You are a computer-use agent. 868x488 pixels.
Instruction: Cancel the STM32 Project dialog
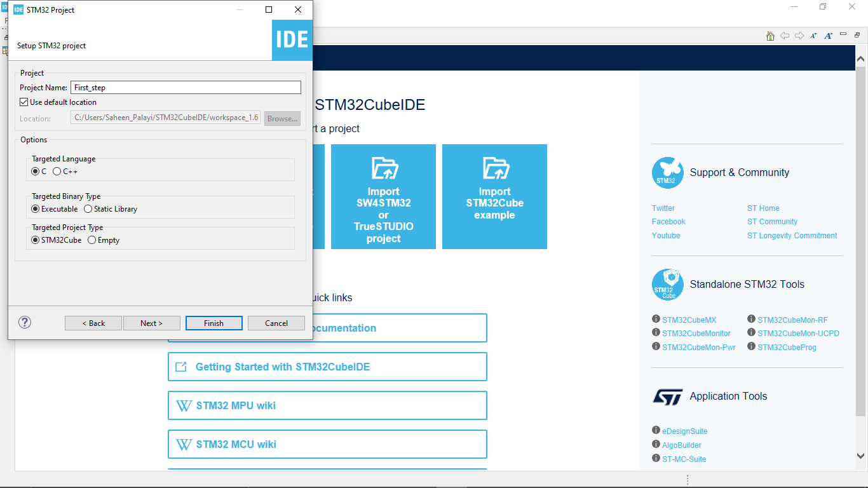276,323
